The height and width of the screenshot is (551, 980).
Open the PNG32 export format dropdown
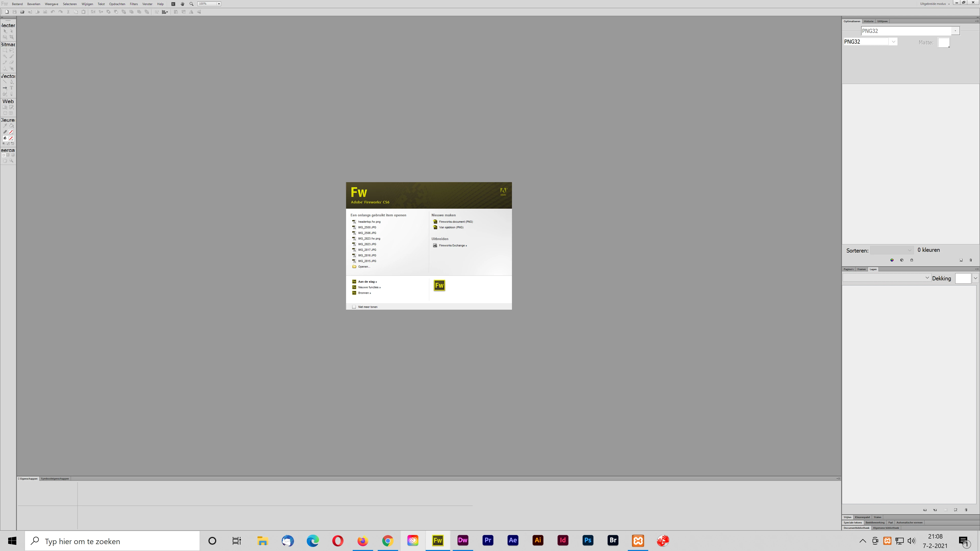coord(893,42)
